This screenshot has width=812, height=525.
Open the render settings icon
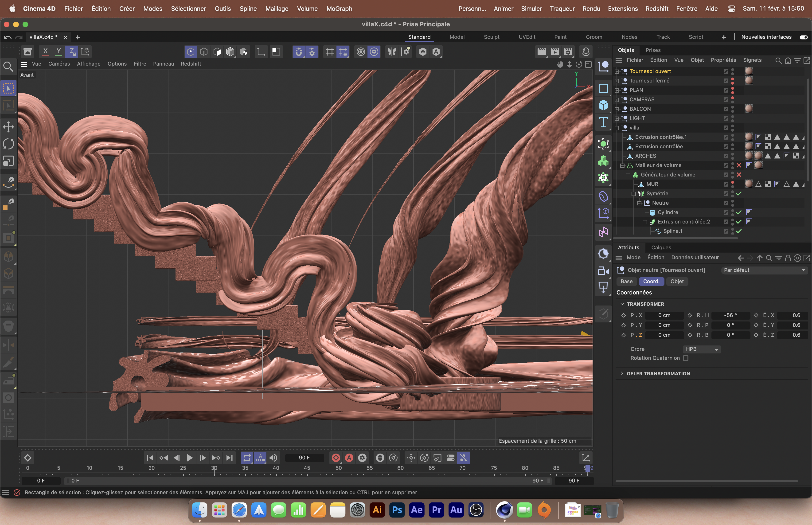pos(568,51)
